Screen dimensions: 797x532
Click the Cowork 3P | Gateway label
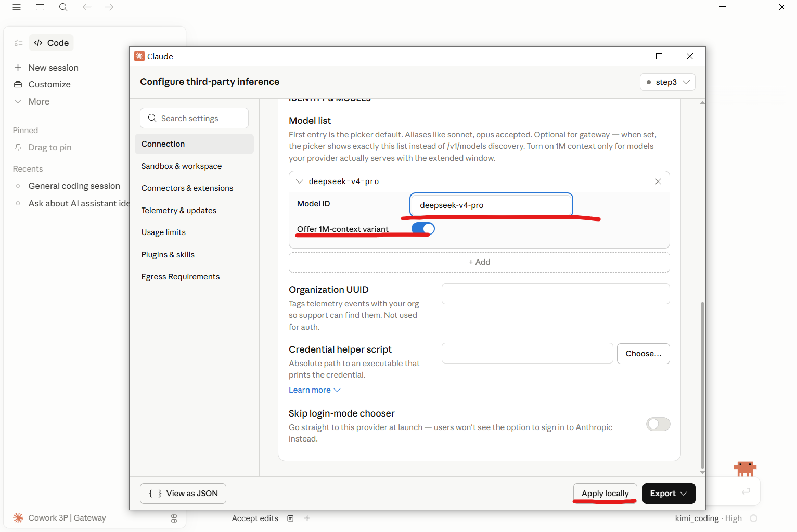point(67,518)
